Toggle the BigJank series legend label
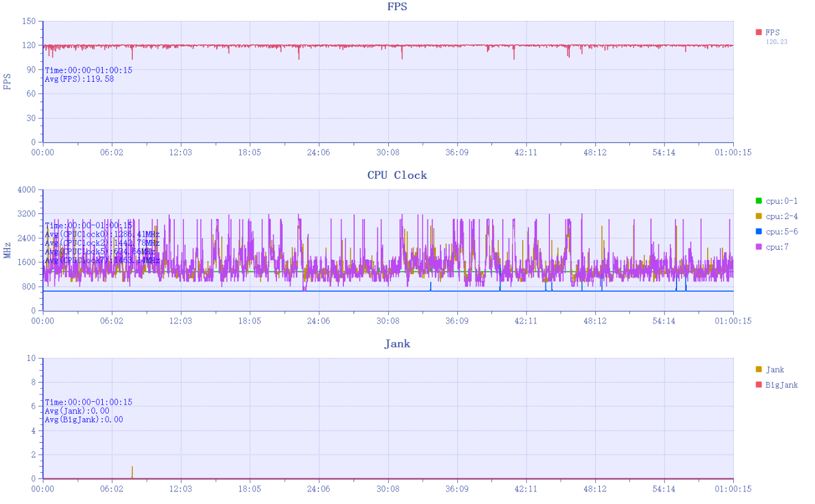This screenshot has width=815, height=504. [782, 385]
